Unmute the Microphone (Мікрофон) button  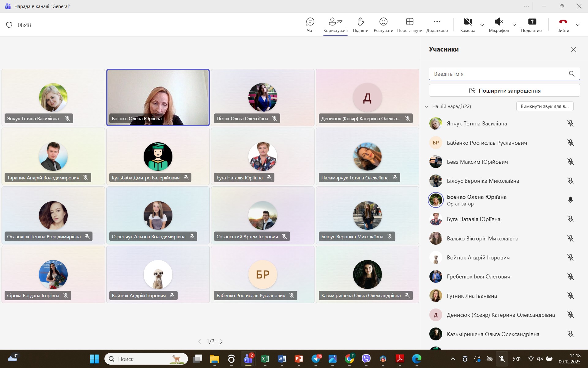(499, 22)
